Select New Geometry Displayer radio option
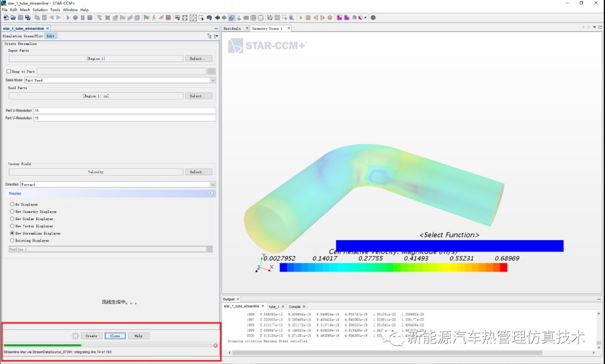The image size is (605, 364). [x=12, y=211]
